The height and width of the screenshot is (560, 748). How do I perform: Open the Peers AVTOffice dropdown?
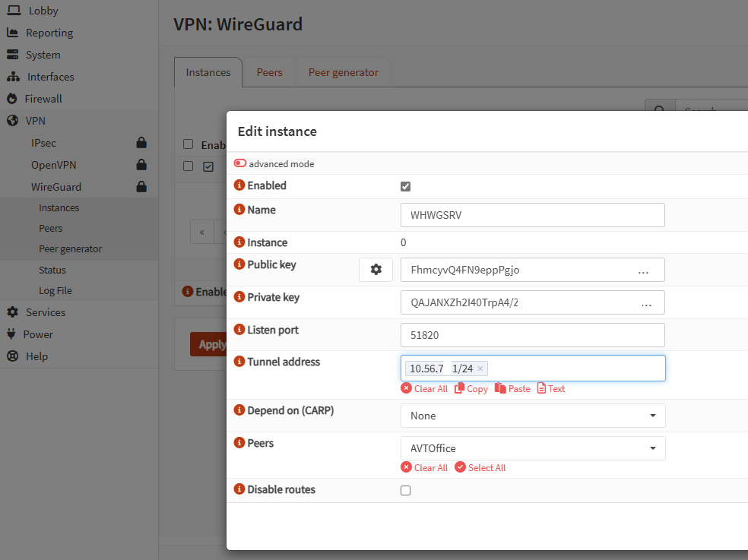pyautogui.click(x=533, y=448)
